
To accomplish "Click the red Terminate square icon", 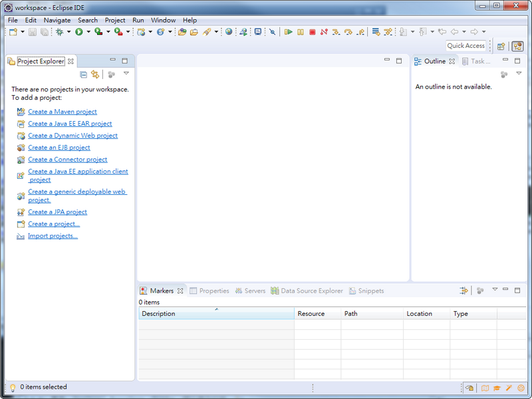I will pyautogui.click(x=312, y=32).
